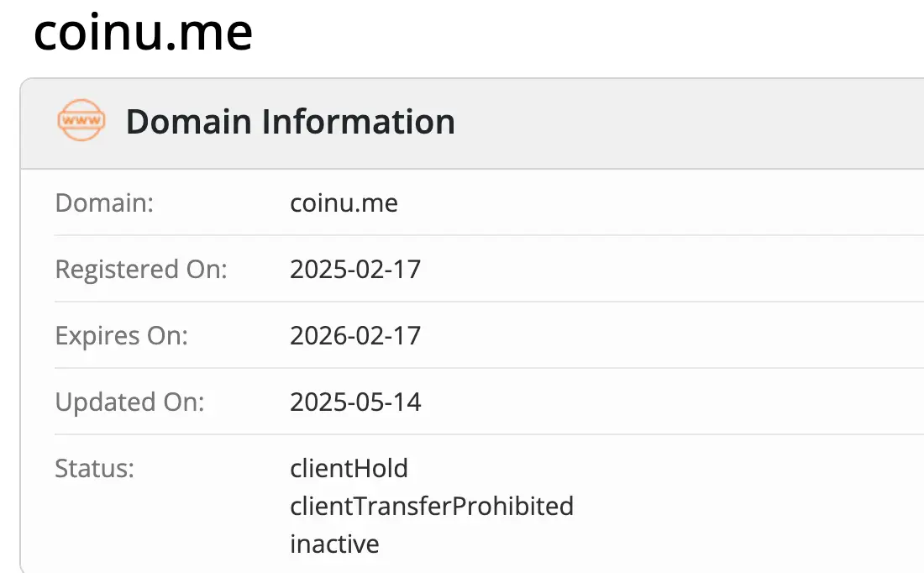924x573 pixels.
Task: Click the Updated On: label
Action: [x=129, y=402]
